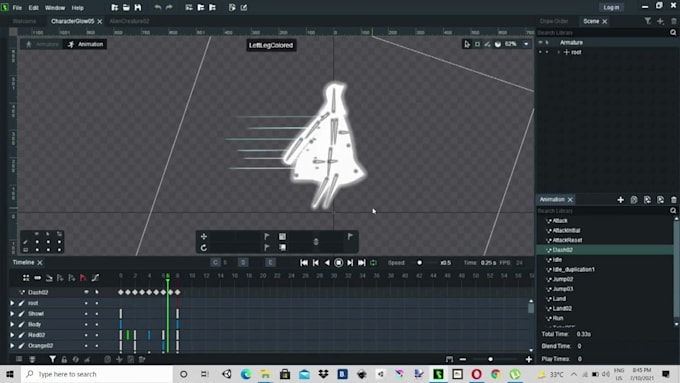The width and height of the screenshot is (680, 383).
Task: Select the Idle animation in the list
Action: pos(557,259)
